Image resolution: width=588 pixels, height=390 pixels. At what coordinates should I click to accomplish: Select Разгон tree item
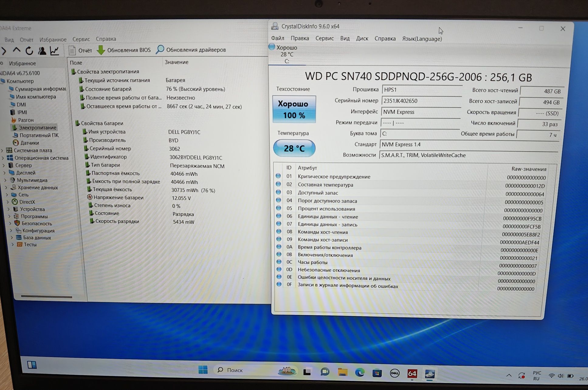click(22, 120)
